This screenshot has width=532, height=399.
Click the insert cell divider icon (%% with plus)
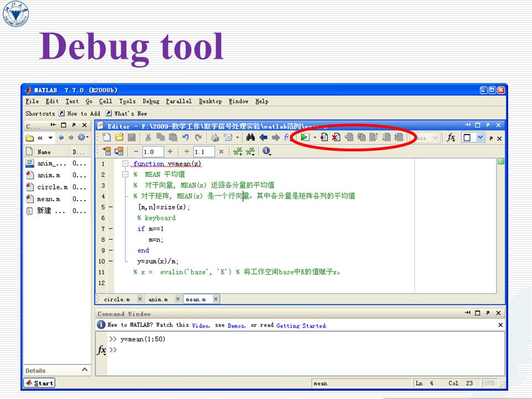click(x=238, y=151)
